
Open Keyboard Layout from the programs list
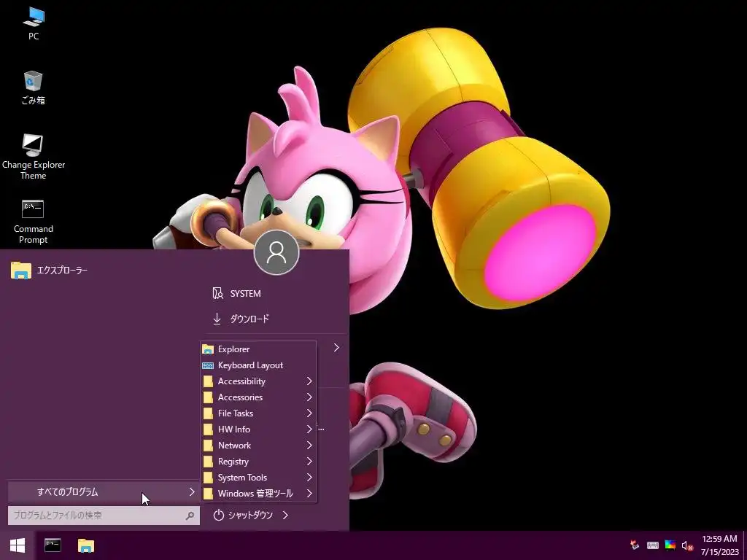(x=258, y=365)
